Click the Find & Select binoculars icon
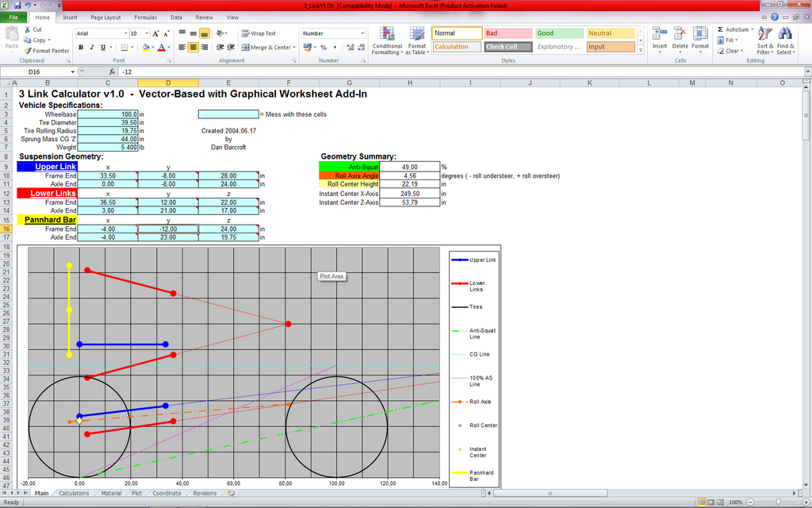This screenshot has height=508, width=812. (785, 40)
